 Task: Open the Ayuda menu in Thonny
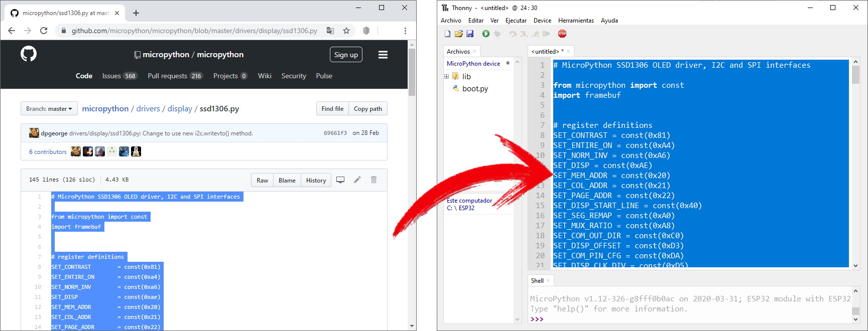pyautogui.click(x=609, y=21)
